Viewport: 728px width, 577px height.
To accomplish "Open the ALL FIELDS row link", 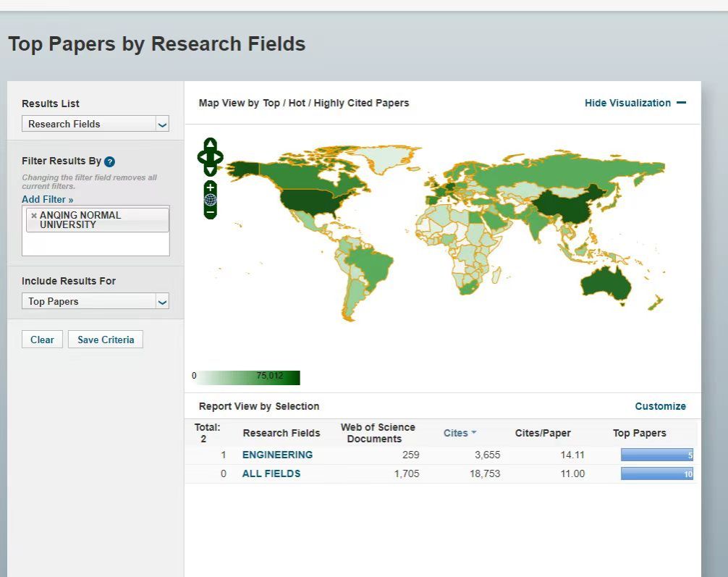I will click(271, 473).
